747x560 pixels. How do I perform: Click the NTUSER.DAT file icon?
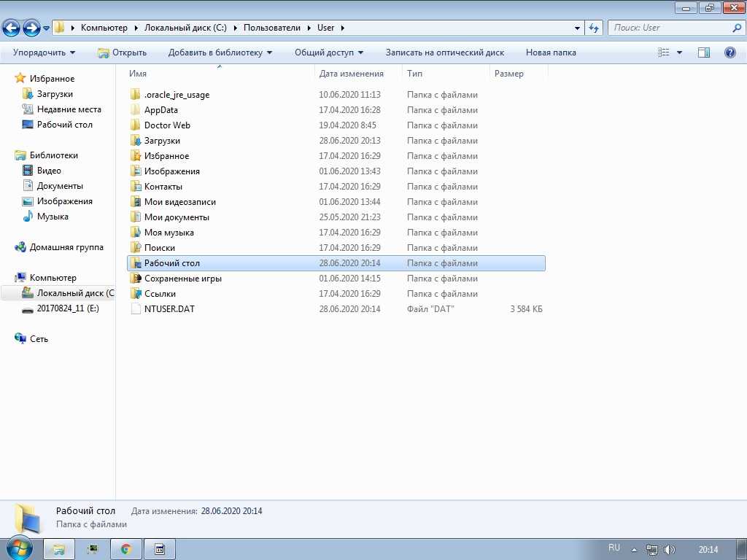[135, 309]
